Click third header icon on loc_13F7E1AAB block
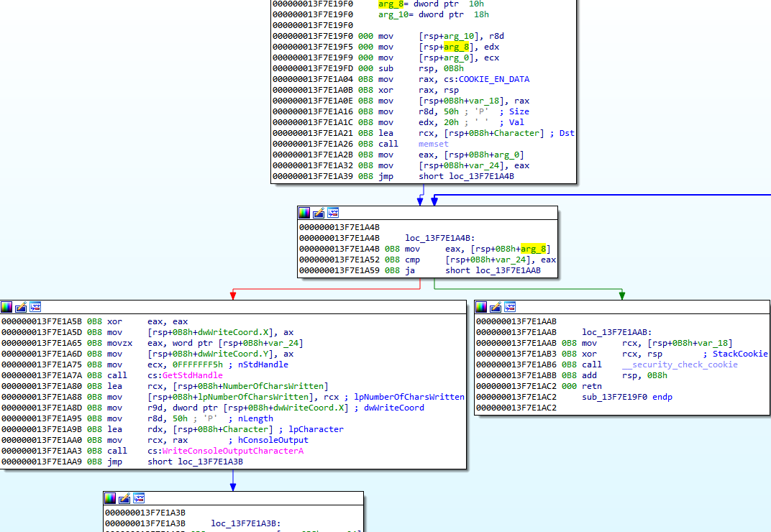Image resolution: width=771 pixels, height=532 pixels. [510, 307]
